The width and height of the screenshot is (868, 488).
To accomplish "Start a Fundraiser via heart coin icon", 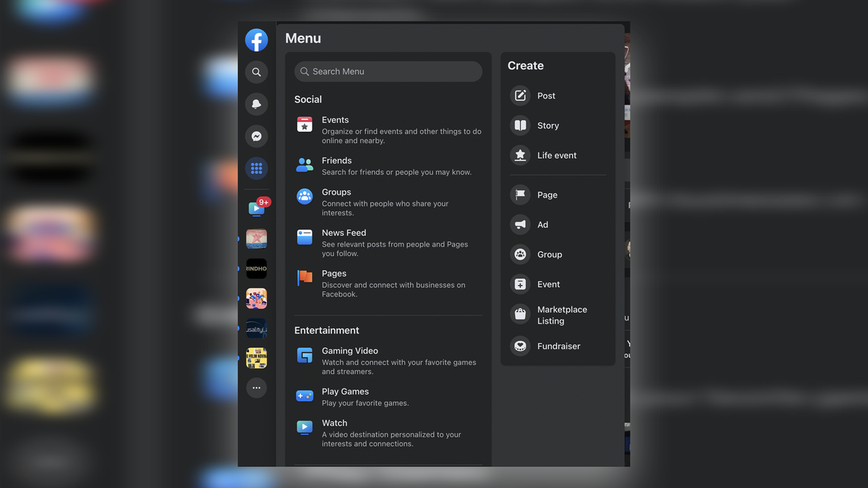I will tap(520, 346).
